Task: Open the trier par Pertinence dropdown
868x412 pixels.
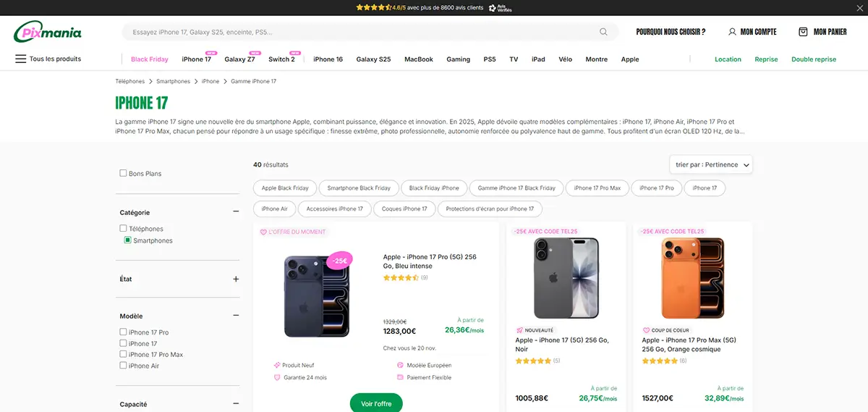Action: [711, 165]
